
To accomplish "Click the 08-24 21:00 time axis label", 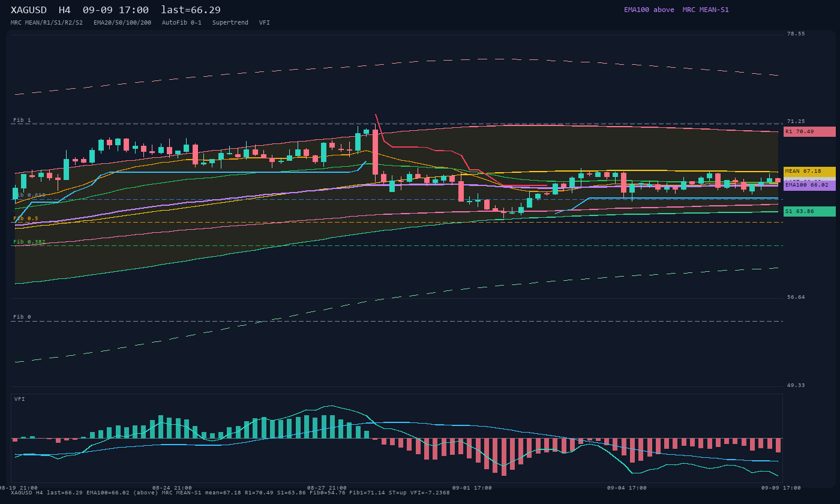I will 172,488.
